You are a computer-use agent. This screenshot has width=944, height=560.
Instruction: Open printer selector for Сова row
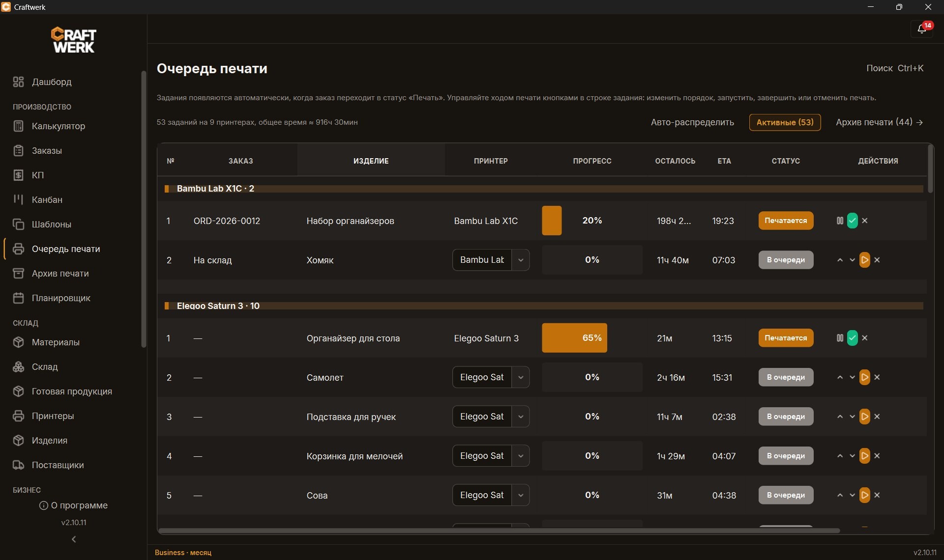(491, 495)
